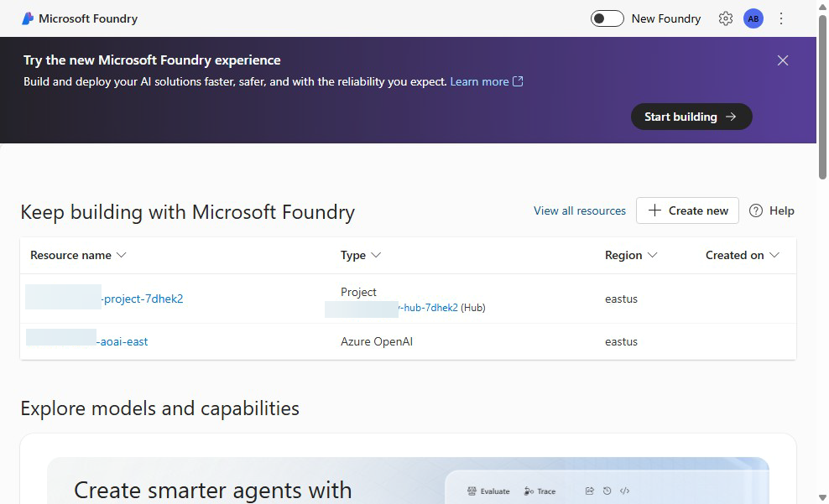This screenshot has height=504, width=829.
Task: Click the external link icon beside Learn more
Action: coord(519,81)
